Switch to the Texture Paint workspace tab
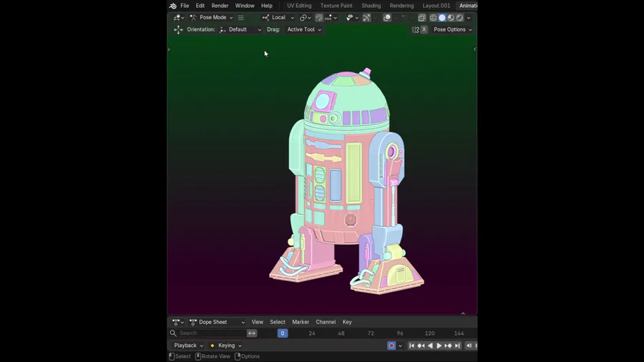 336,6
